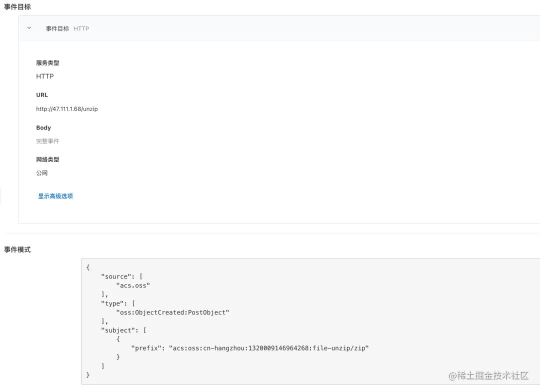540x392 pixels.
Task: Click the 公网 network type value
Action: coord(41,173)
